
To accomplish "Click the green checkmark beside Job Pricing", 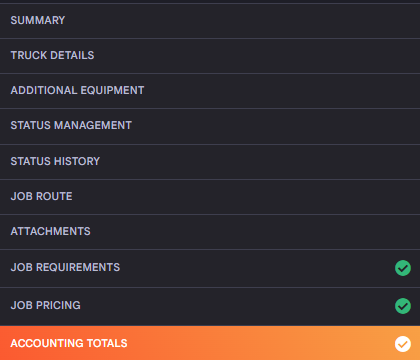I will pyautogui.click(x=403, y=306).
